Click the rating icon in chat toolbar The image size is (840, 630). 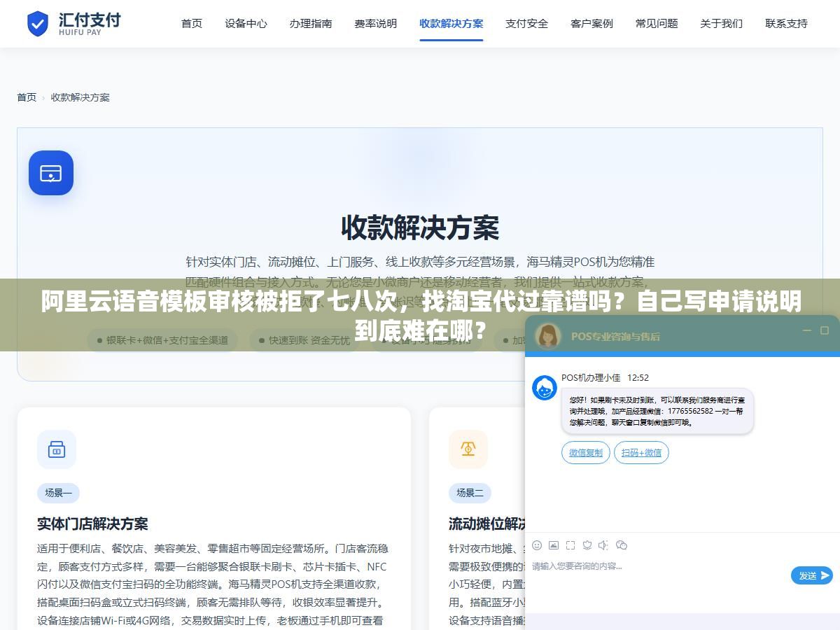(x=587, y=545)
